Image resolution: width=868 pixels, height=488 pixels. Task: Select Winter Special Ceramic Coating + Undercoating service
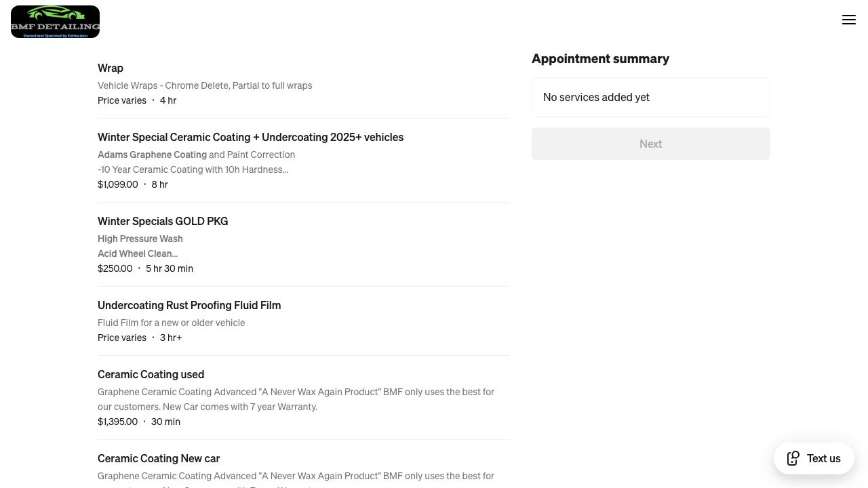click(250, 137)
